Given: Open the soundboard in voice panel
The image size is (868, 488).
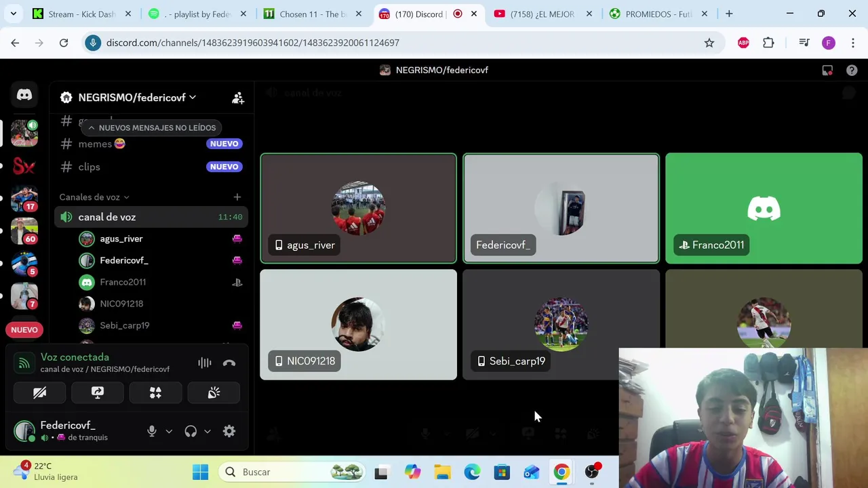Looking at the screenshot, I should (214, 392).
